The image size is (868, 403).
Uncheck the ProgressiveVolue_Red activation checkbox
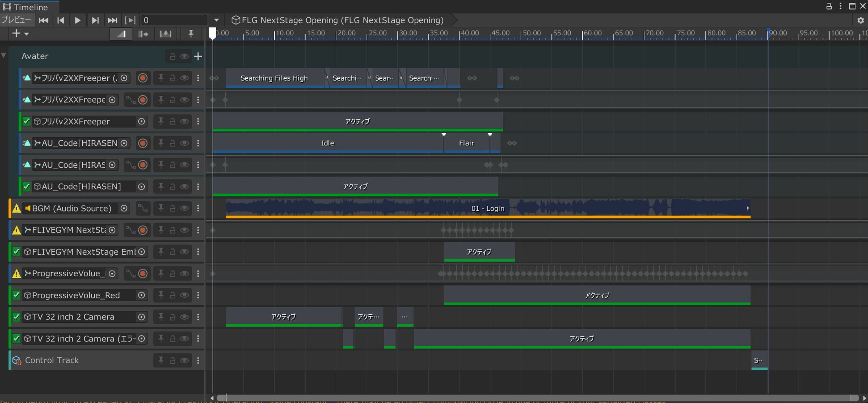16,295
